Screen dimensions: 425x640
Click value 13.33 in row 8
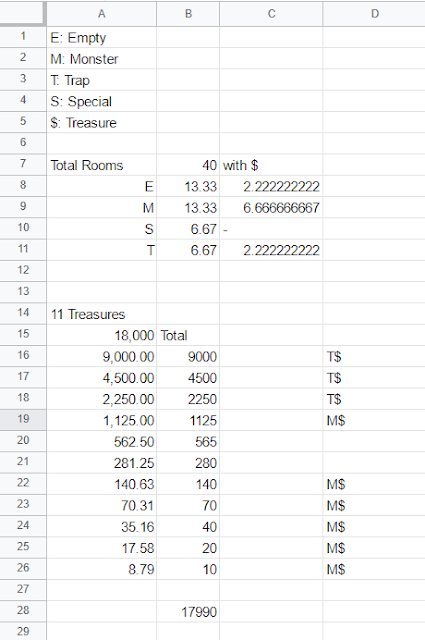tap(188, 187)
